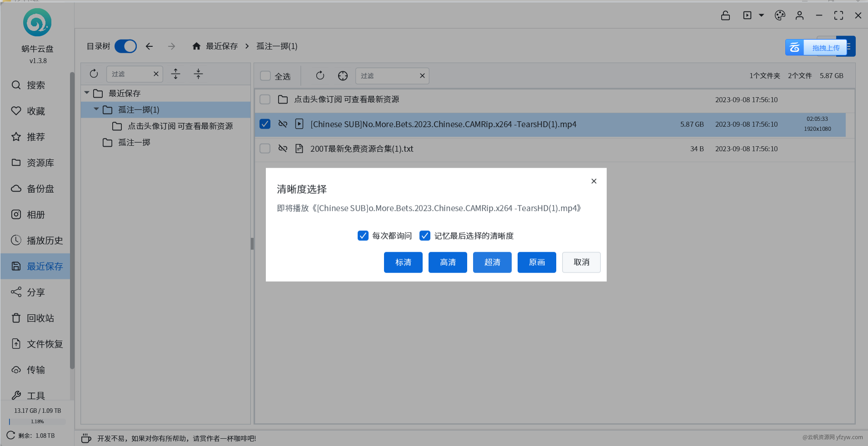Go back with the left arrow
Viewport: 868px width, 446px height.
149,46
